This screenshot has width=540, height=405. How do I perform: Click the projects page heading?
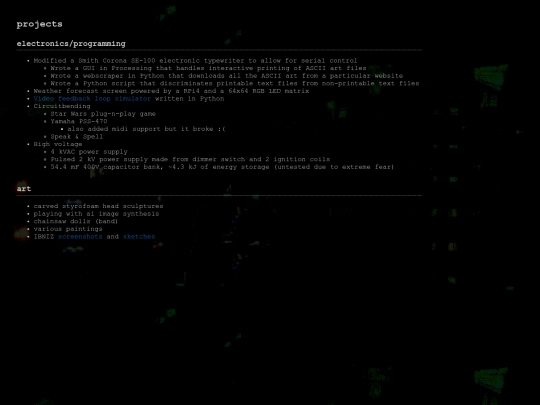[40, 24]
